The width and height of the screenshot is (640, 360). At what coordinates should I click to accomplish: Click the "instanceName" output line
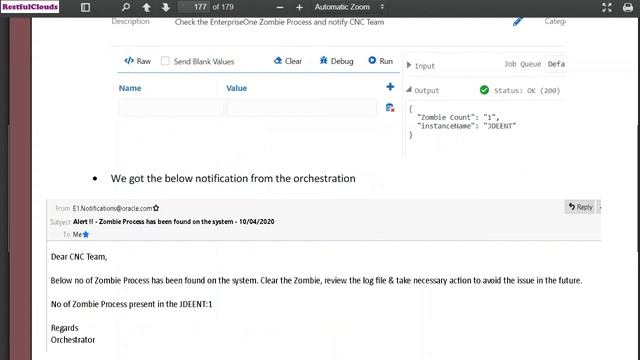coord(467,126)
